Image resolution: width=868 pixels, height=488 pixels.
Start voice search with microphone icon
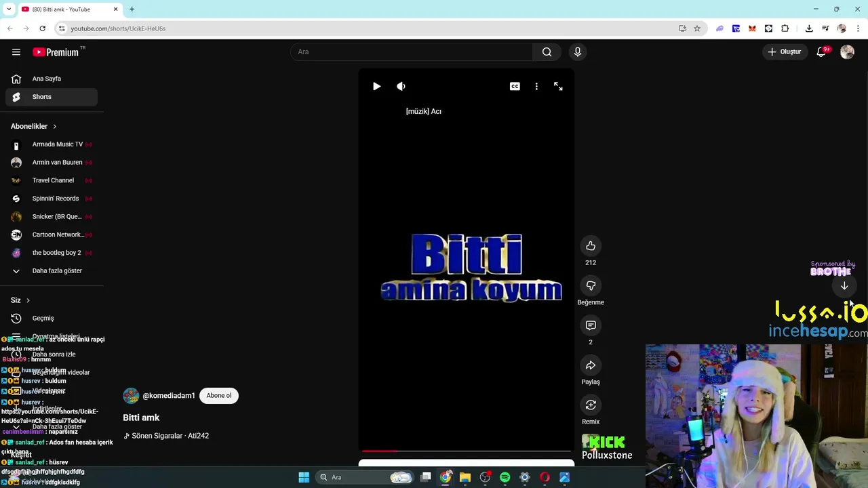pyautogui.click(x=578, y=52)
